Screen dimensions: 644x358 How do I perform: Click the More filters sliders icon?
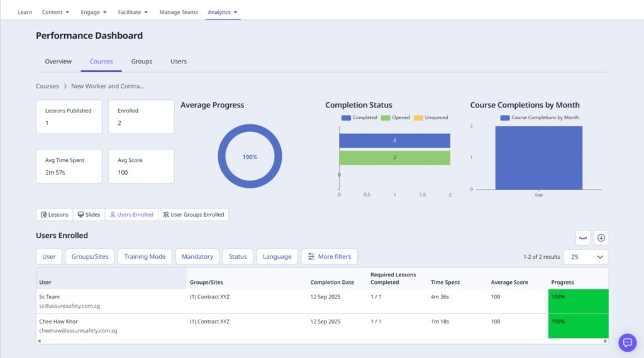(x=311, y=256)
